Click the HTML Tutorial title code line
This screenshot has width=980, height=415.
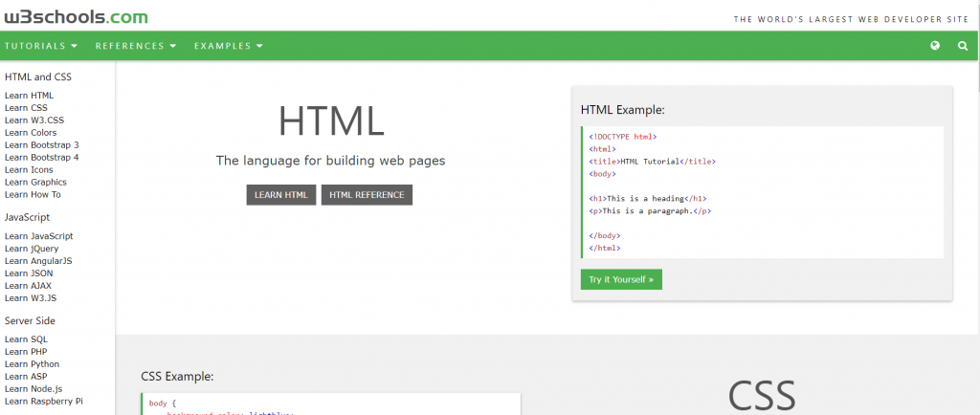[x=652, y=161]
